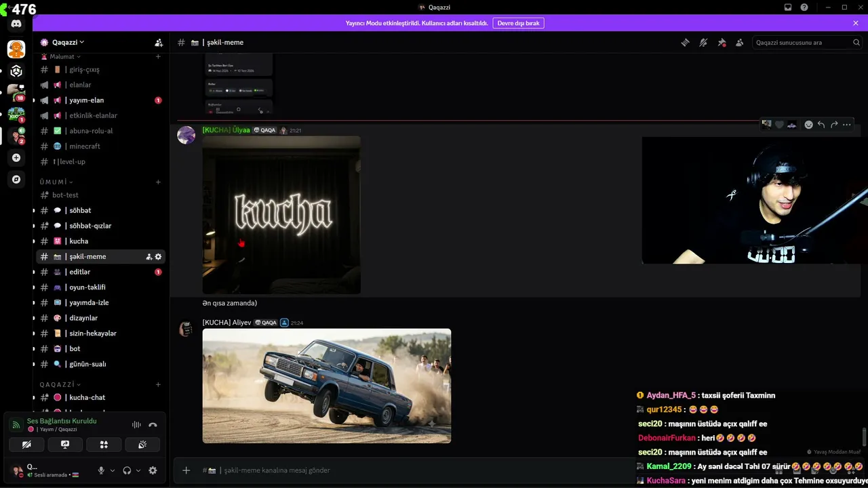
Task: Open the etkinlik-elanlar channel
Action: tap(101, 115)
